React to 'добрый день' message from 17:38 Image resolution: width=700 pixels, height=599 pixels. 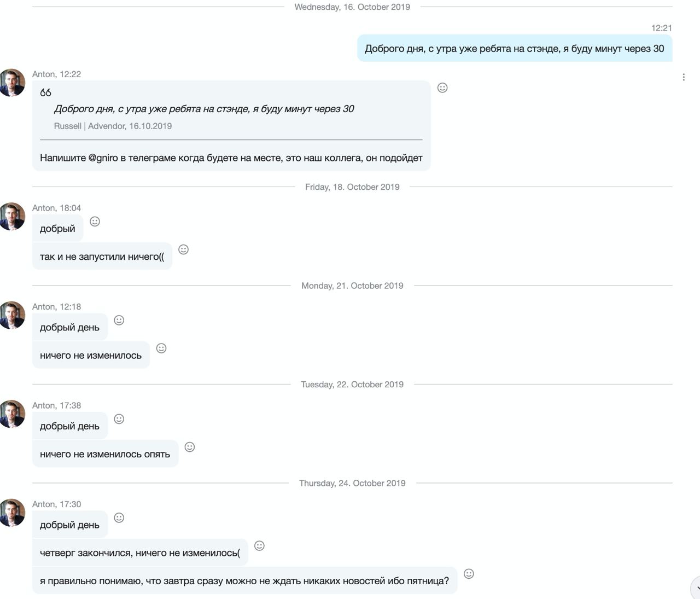[119, 419]
